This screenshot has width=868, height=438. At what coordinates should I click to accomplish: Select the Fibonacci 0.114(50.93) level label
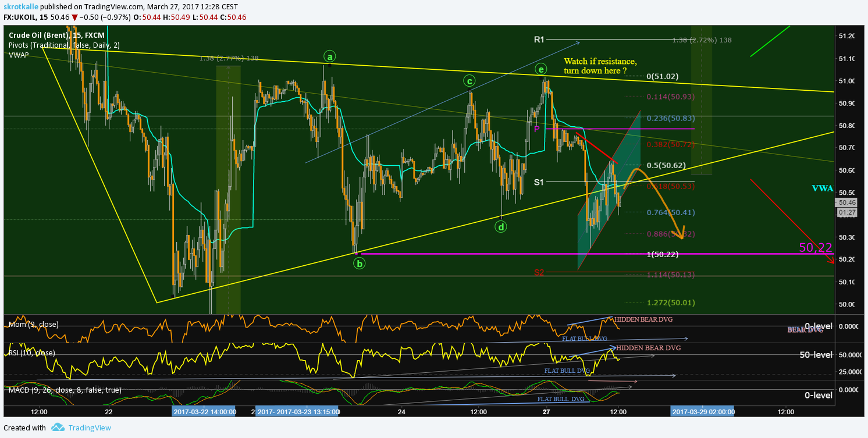(671, 97)
